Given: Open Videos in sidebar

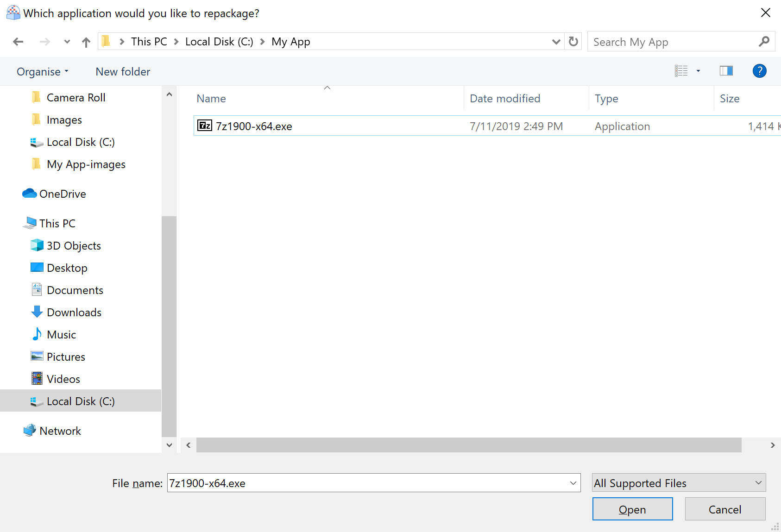Looking at the screenshot, I should pos(63,379).
